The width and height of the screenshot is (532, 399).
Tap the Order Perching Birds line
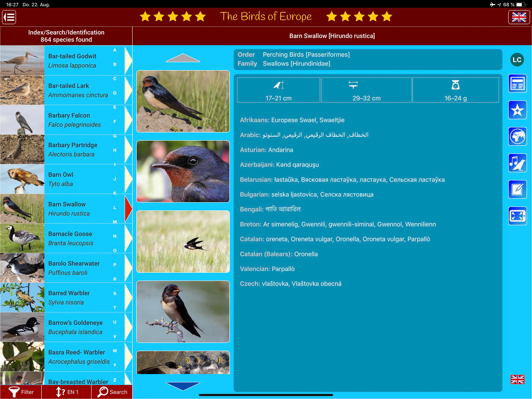pyautogui.click(x=294, y=55)
